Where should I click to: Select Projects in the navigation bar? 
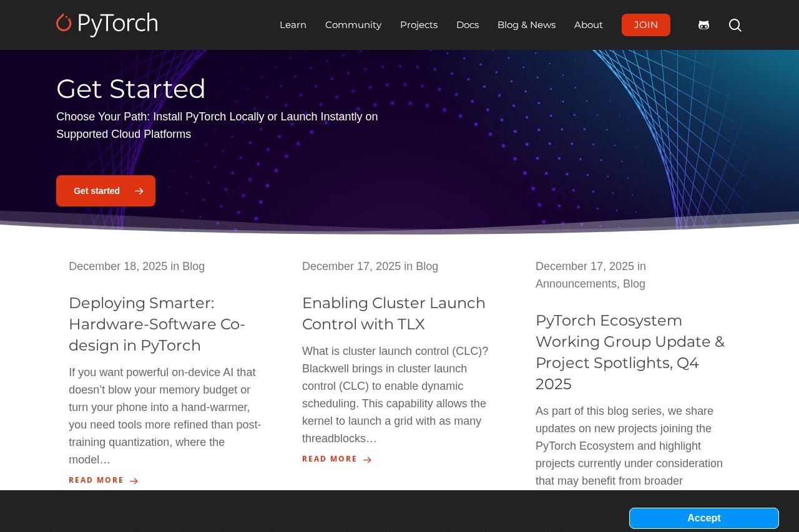[x=419, y=25]
